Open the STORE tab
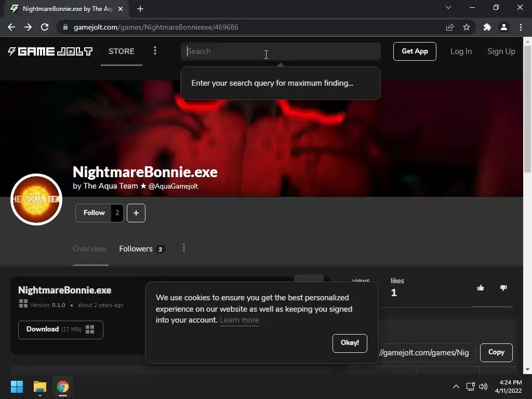The width and height of the screenshot is (532, 399). click(x=122, y=51)
